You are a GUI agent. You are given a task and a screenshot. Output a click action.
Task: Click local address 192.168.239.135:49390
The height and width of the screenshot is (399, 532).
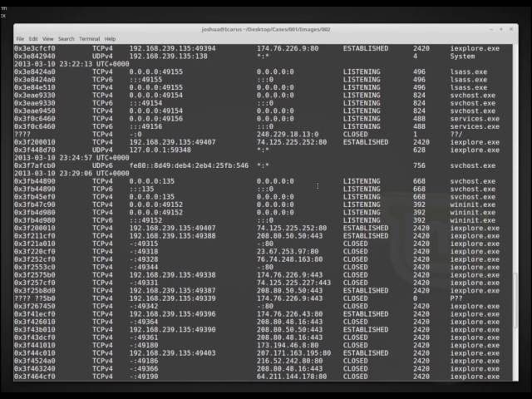pos(172,329)
